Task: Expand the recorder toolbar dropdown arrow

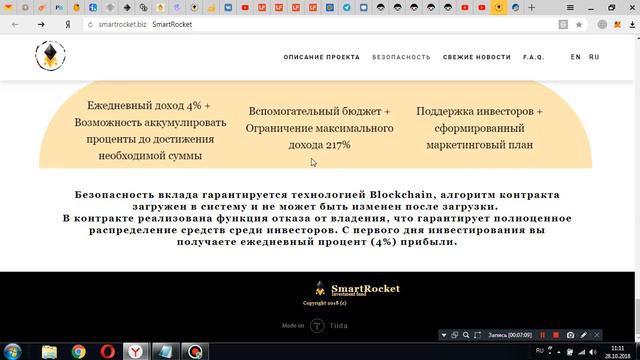Action: (x=444, y=336)
